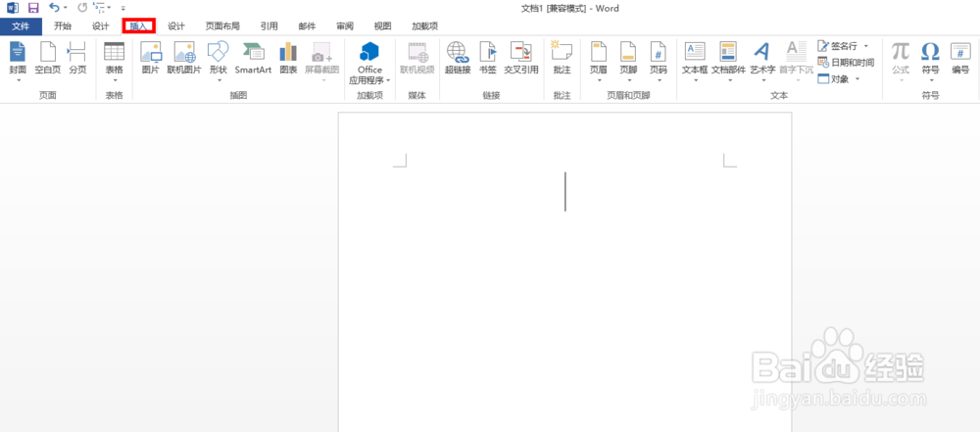Save the document with the save icon
Viewport: 980px width, 432px height.
point(33,8)
